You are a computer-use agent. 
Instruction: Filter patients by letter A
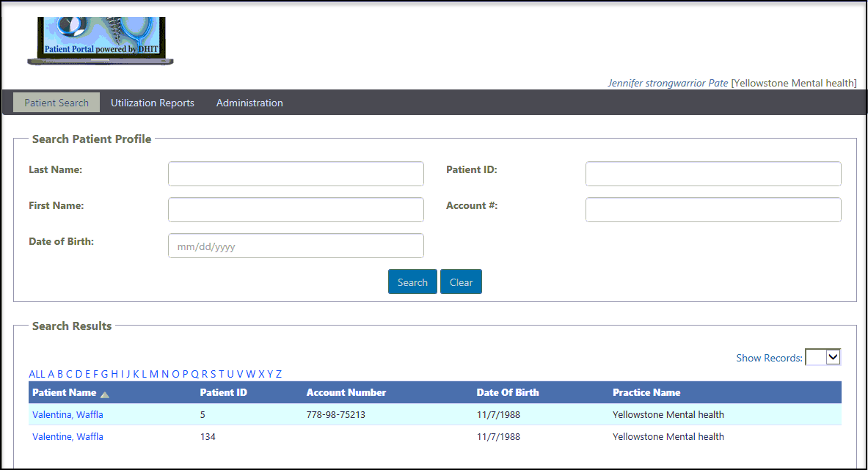pos(51,374)
